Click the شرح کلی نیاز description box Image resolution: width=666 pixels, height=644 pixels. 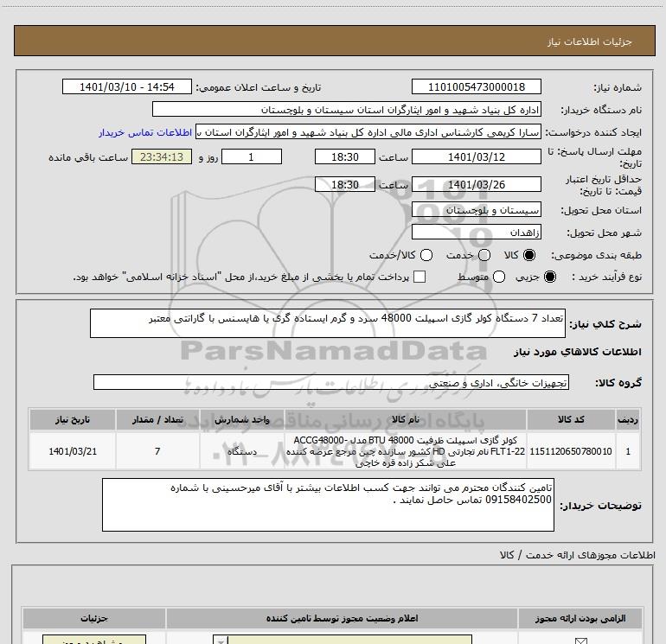tap(328, 323)
